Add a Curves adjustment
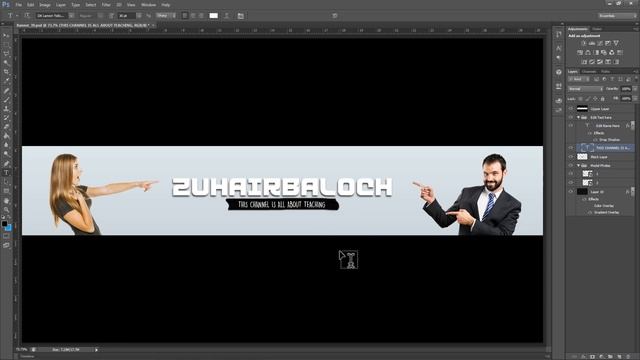This screenshot has width=640, height=360. [x=600, y=43]
